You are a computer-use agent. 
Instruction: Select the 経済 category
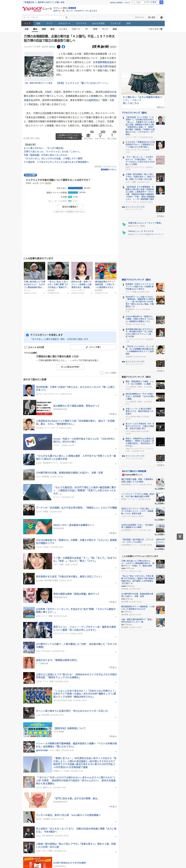pyautogui.click(x=52, y=29)
